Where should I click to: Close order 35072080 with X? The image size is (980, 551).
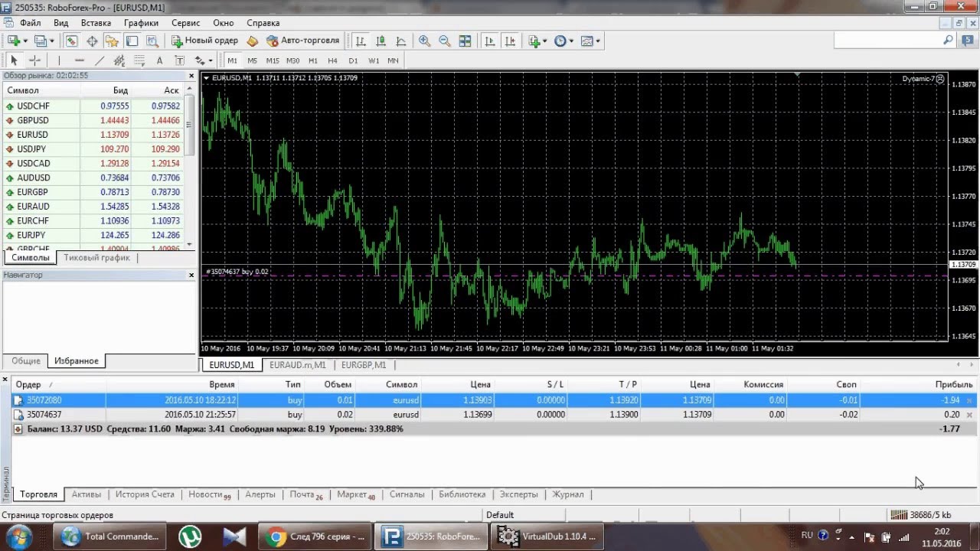click(x=969, y=400)
